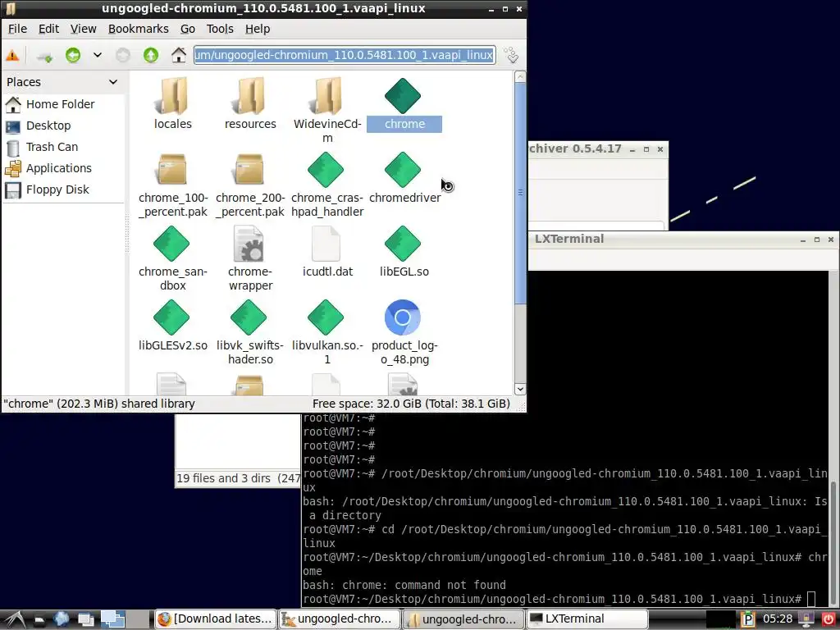This screenshot has width=840, height=630.
Task: Select the chrome executable file
Action: click(404, 103)
